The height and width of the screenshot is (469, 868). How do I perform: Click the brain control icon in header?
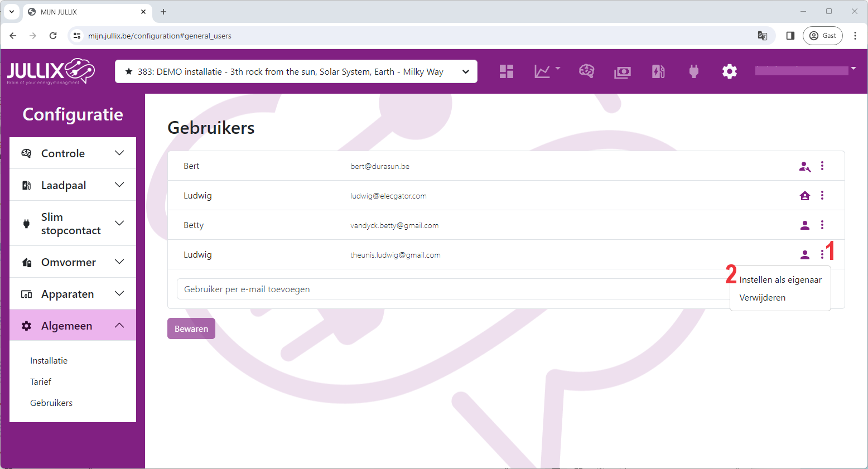[586, 71]
